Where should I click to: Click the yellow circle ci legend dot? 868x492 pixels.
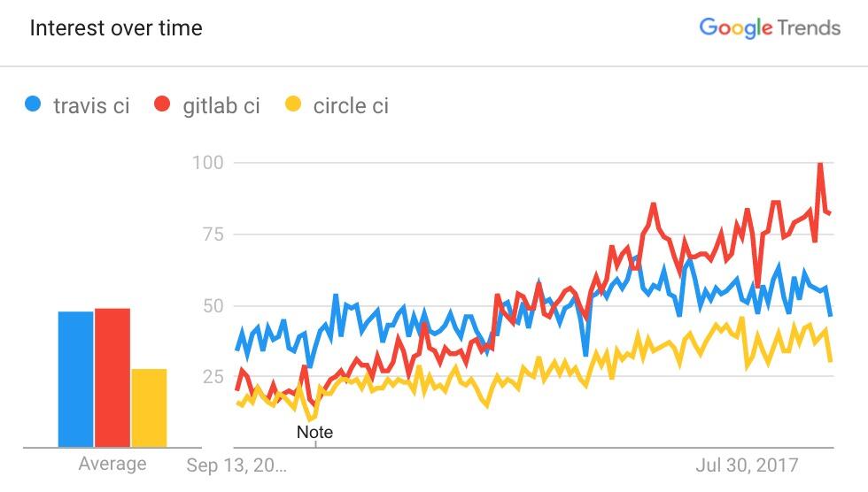point(292,105)
